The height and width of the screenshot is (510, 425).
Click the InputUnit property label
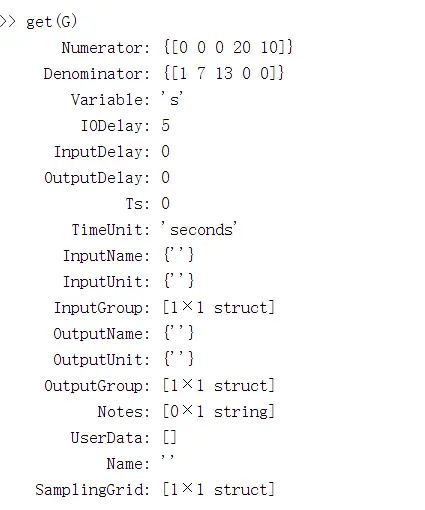pyautogui.click(x=107, y=282)
